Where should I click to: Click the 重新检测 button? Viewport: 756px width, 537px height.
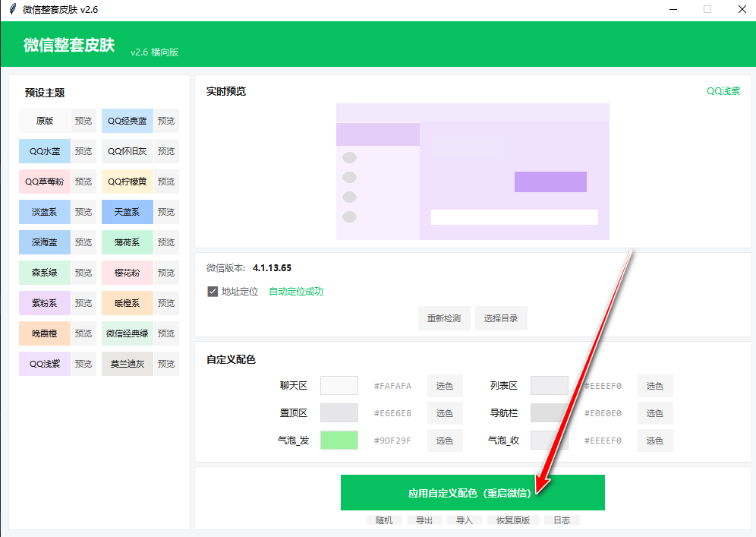(444, 318)
